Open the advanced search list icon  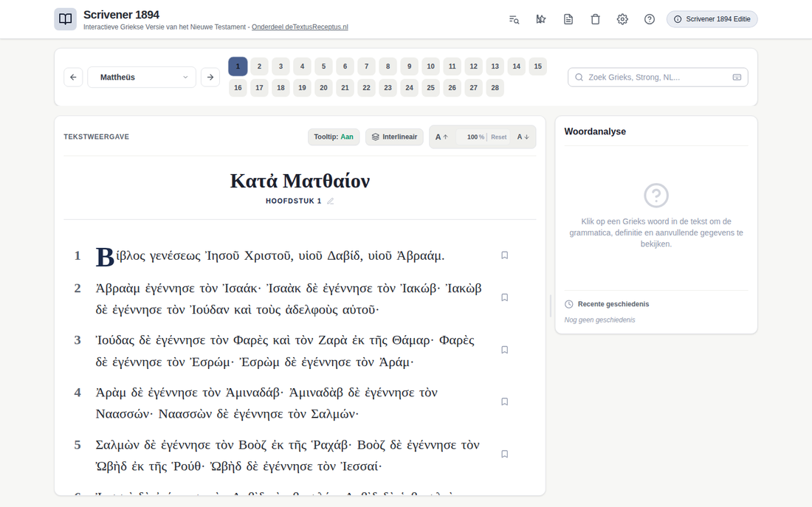tap(514, 19)
